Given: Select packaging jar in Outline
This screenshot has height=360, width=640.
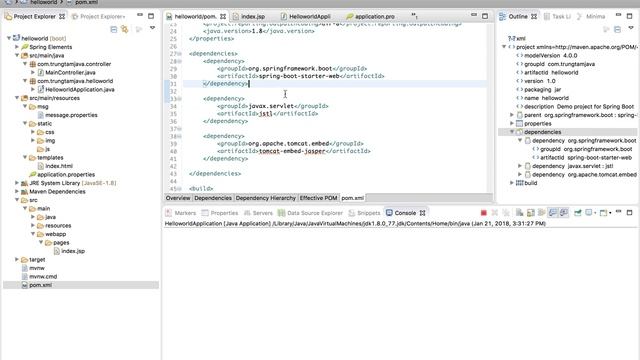Looking at the screenshot, I should tap(542, 89).
